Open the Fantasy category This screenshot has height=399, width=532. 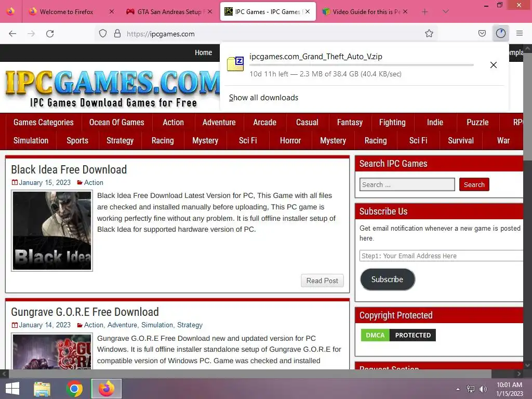(x=350, y=123)
